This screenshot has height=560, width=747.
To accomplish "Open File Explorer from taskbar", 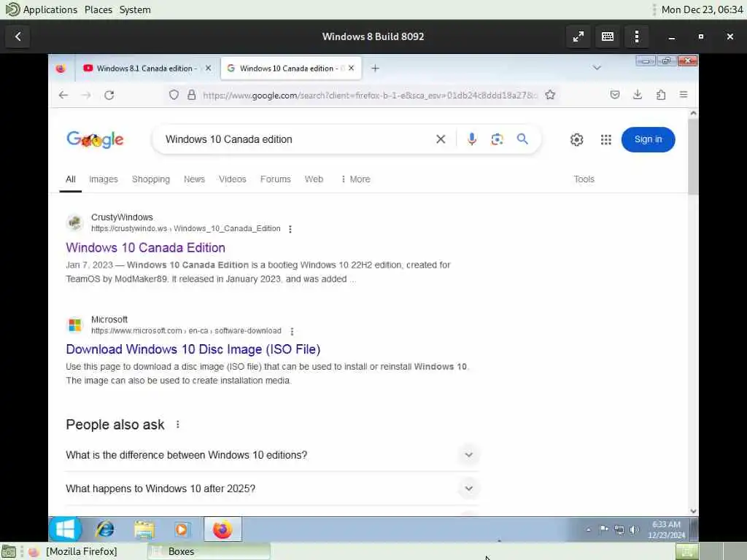I will point(144,529).
